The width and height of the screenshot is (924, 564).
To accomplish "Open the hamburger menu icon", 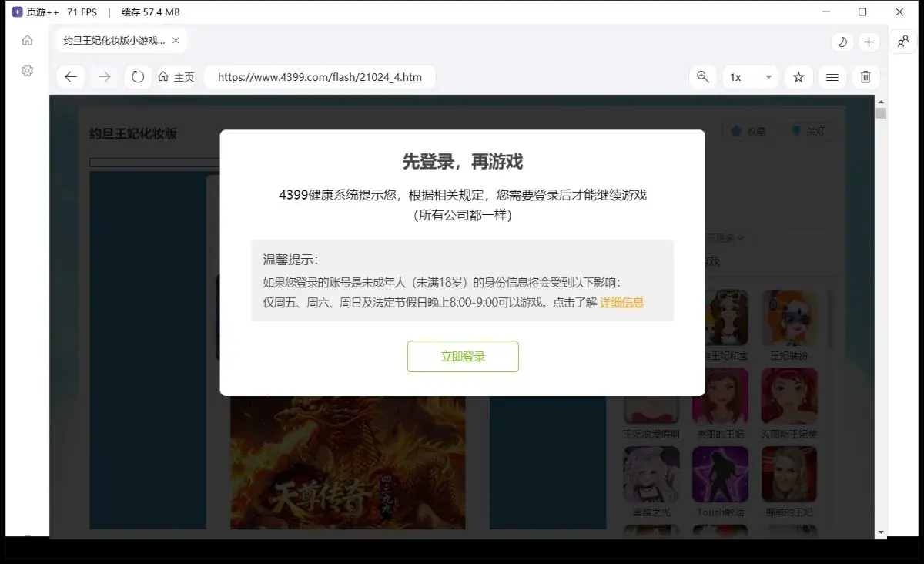I will [832, 77].
